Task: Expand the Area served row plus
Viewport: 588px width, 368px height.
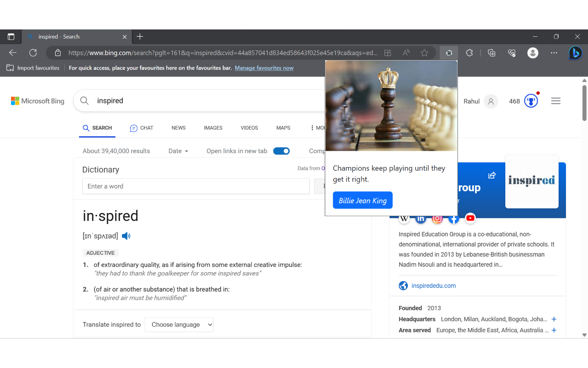Action: (x=554, y=330)
